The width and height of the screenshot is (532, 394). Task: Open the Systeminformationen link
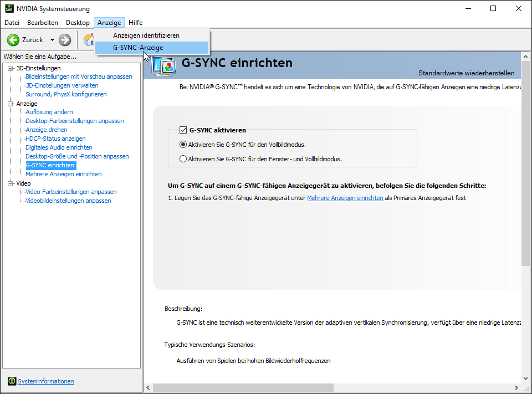pos(46,381)
